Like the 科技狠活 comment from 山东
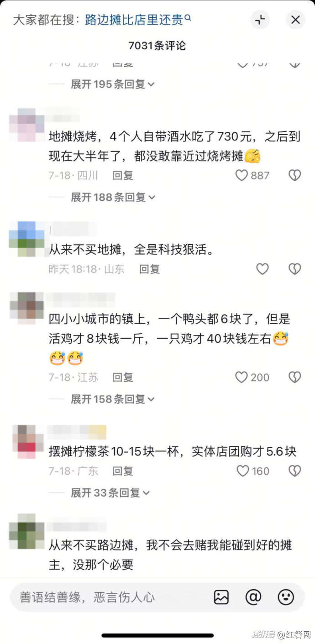Screen dimensions: 315x644 [262, 269]
